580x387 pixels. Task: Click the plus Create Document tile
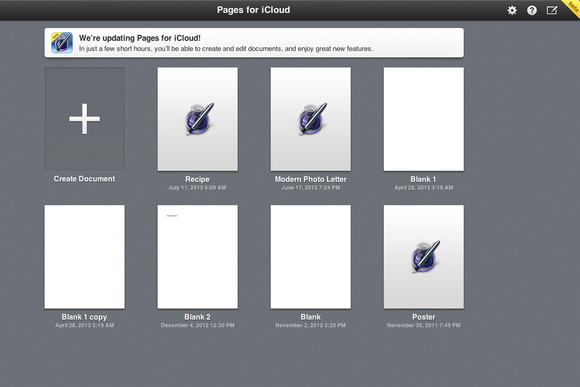[85, 119]
